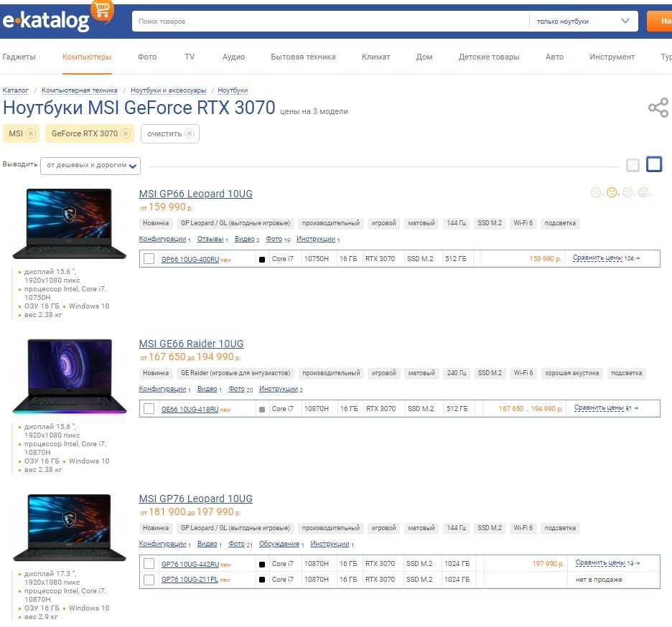Tick the checkbox for GP76 10UG-211PL

click(149, 580)
